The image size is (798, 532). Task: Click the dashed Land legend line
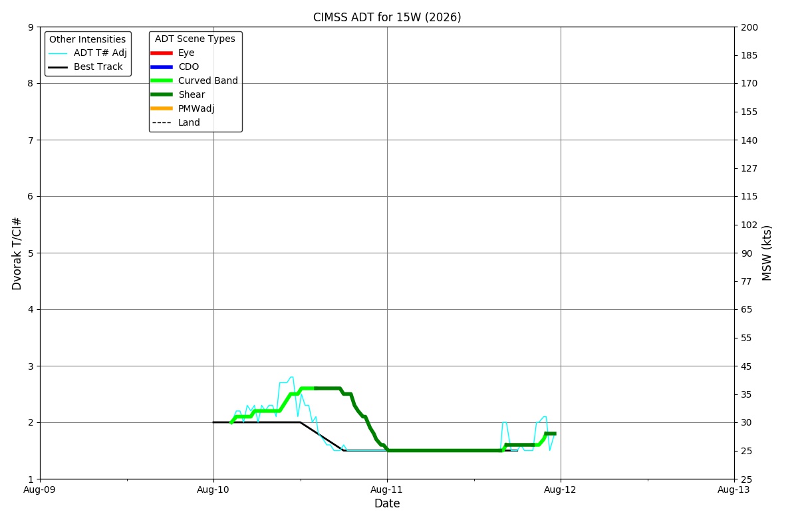(x=162, y=123)
